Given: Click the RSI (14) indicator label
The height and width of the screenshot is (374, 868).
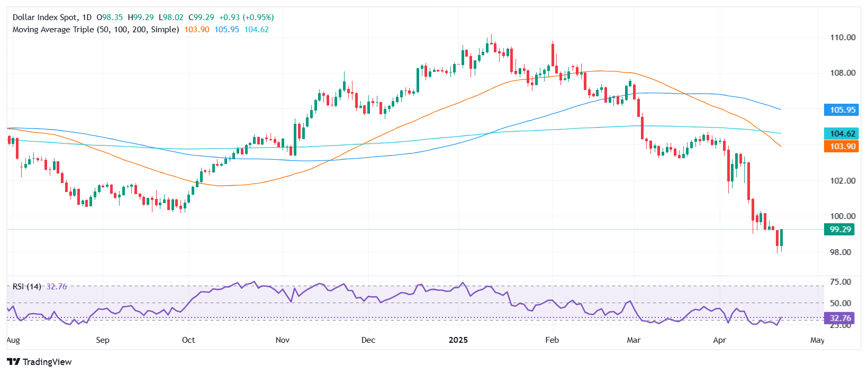Looking at the screenshot, I should coord(27,286).
